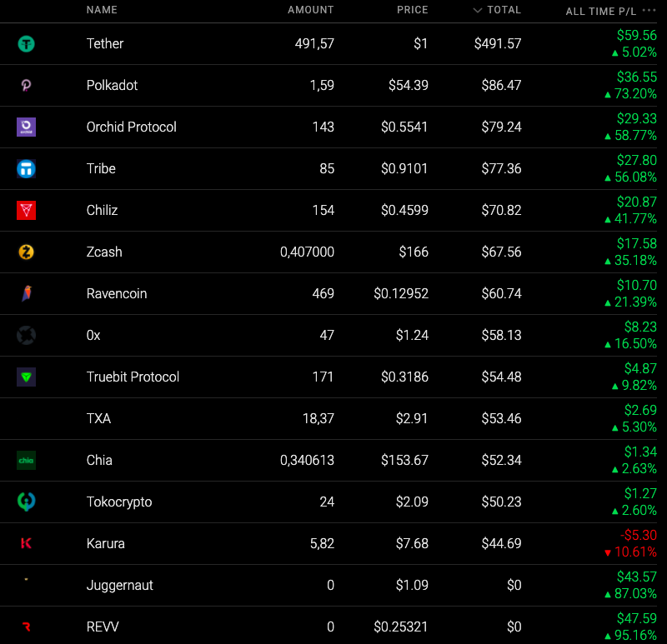Screen dimensions: 667x644
Task: Click Chiliz total $70.82
Action: pos(502,211)
